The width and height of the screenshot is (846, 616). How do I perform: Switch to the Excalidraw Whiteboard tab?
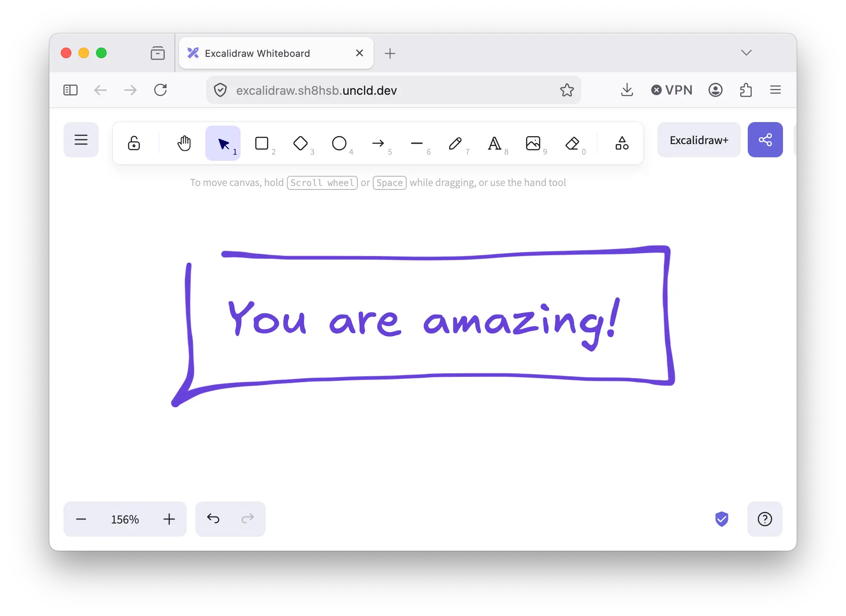(277, 53)
